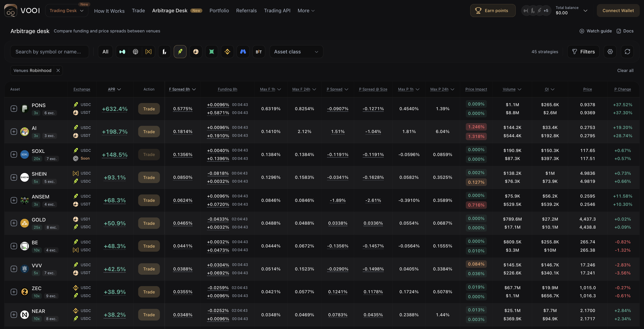Image resolution: width=644 pixels, height=329 pixels.
Task: Click the NEAR asset logo
Action: click(x=25, y=315)
